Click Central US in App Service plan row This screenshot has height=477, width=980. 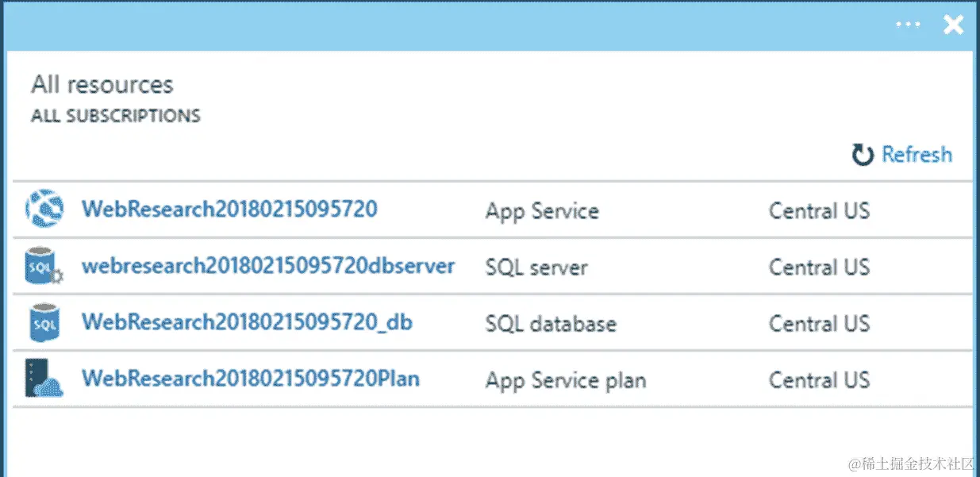[819, 379]
